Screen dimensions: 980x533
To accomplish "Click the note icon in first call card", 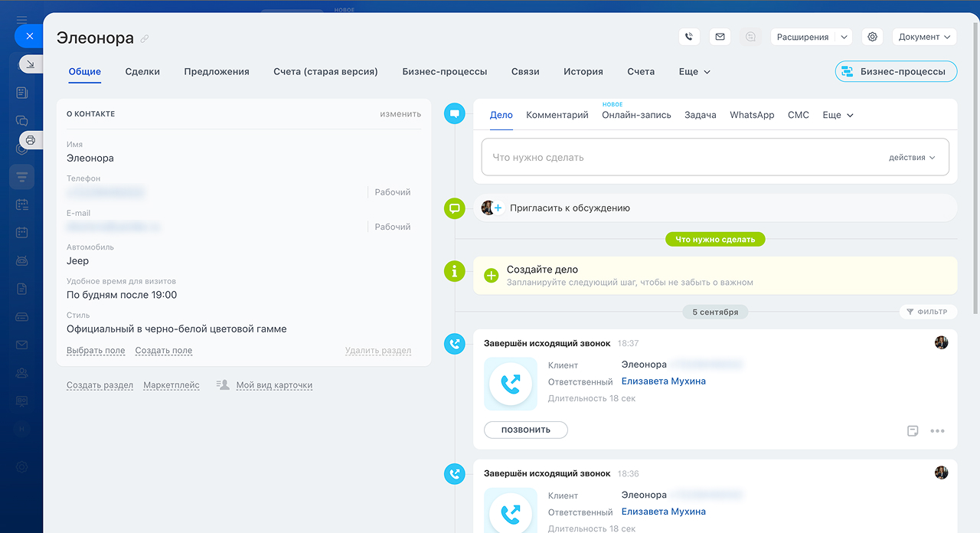I will point(913,430).
